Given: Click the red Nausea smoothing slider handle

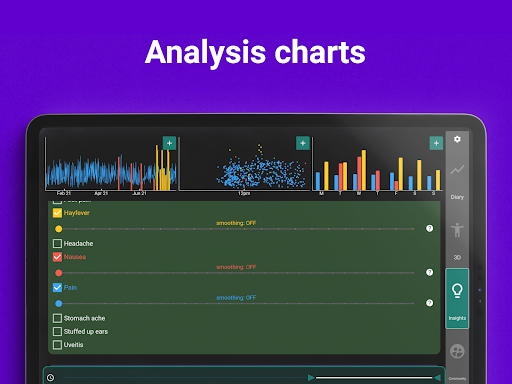Looking at the screenshot, I should point(59,273).
